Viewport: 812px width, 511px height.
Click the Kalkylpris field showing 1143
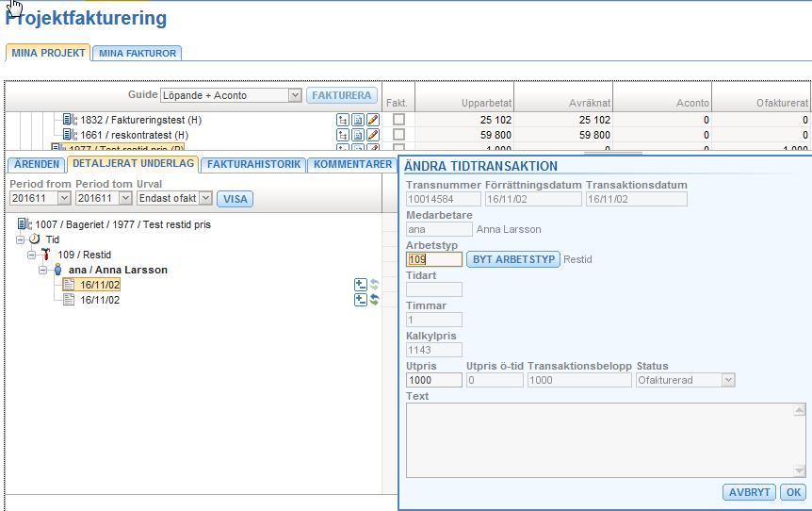pos(434,350)
